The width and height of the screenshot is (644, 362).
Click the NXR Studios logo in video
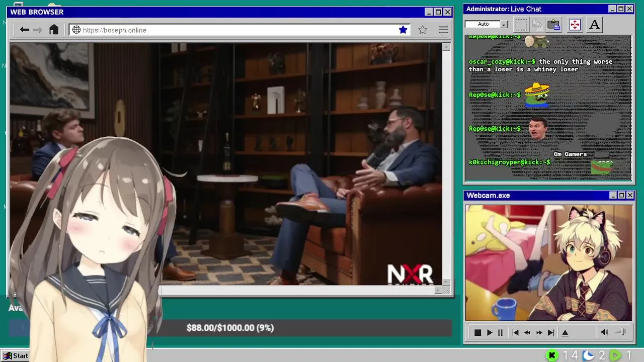[410, 275]
